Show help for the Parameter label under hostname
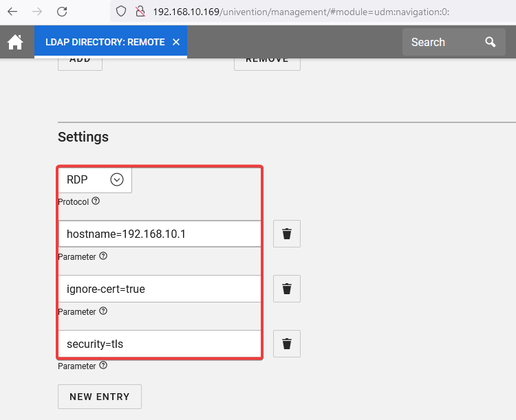Screen dimensions: 516x420 click(x=103, y=256)
